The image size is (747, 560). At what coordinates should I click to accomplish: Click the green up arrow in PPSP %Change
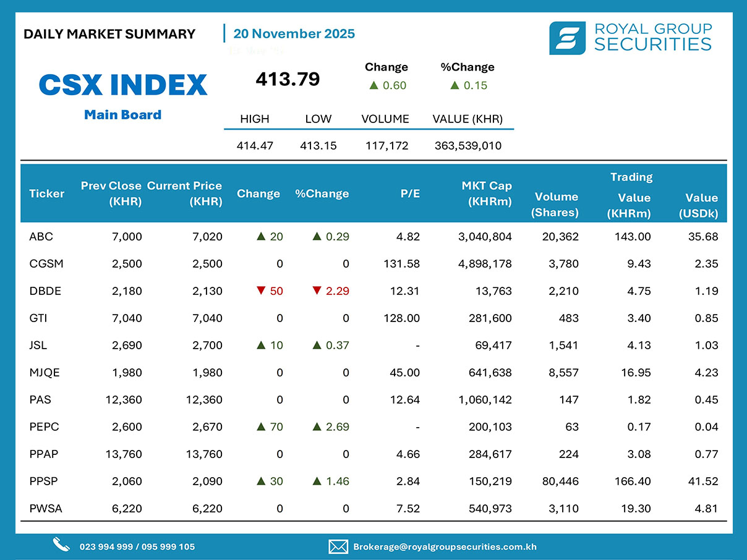(317, 481)
